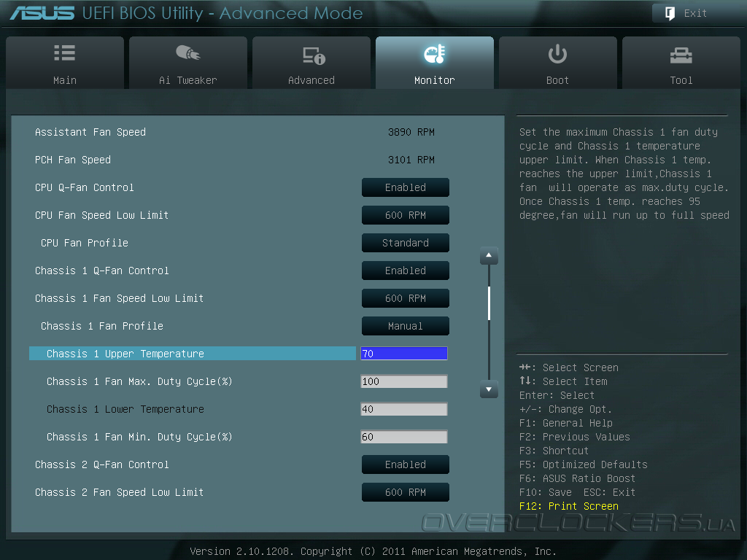Open the Advanced tab
Image resolution: width=747 pixels, height=560 pixels.
click(311, 63)
